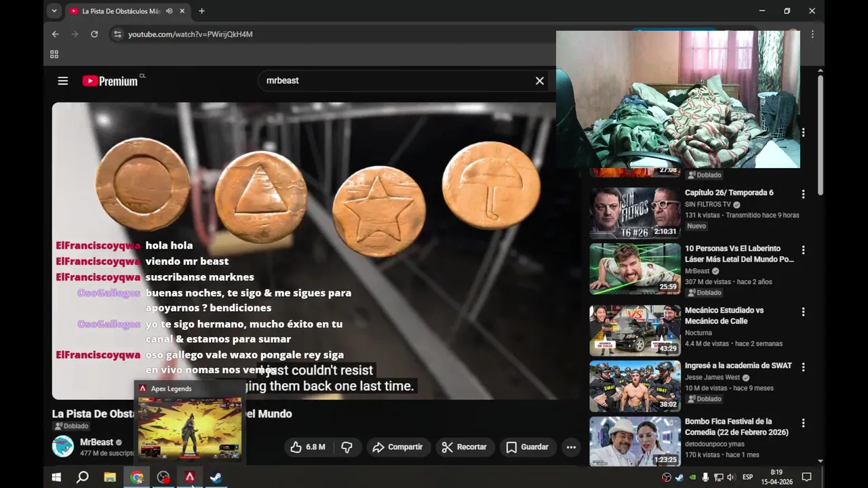
Task: Open File Explorer from taskbar
Action: point(109,477)
